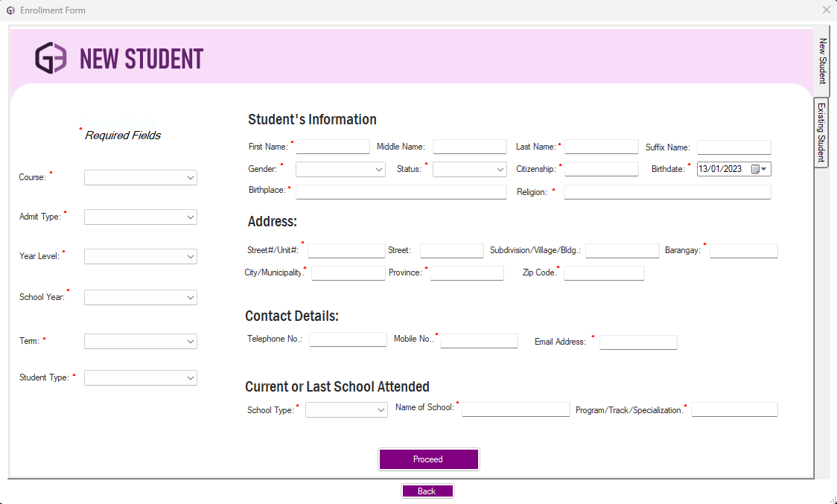This screenshot has width=837, height=504.
Task: Open the Term dropdown
Action: [141, 341]
